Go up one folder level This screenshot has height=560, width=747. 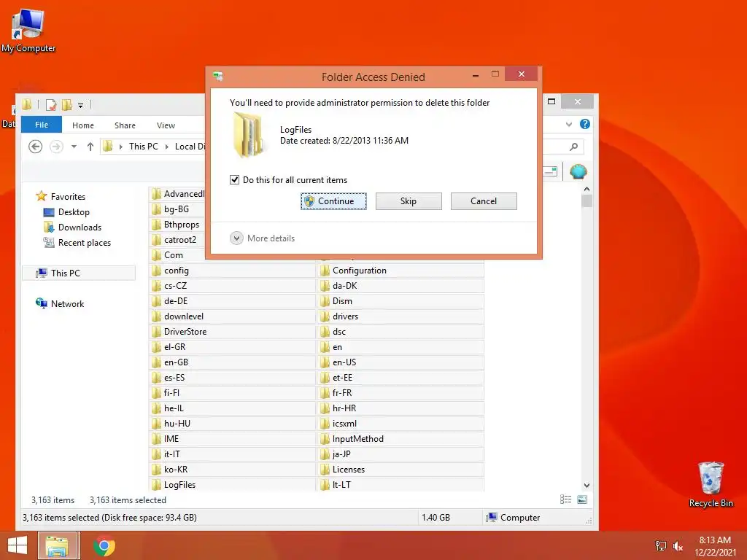point(90,146)
